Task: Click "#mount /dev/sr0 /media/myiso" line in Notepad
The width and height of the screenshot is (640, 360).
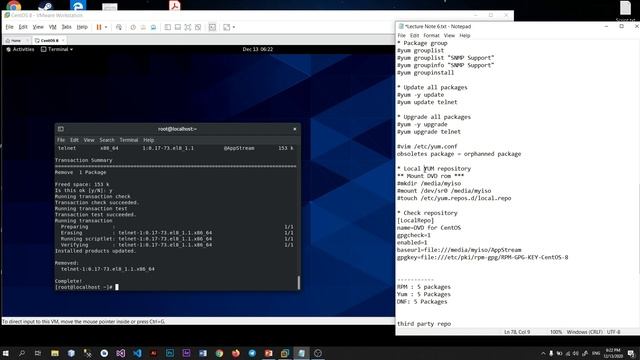Action: point(444,191)
